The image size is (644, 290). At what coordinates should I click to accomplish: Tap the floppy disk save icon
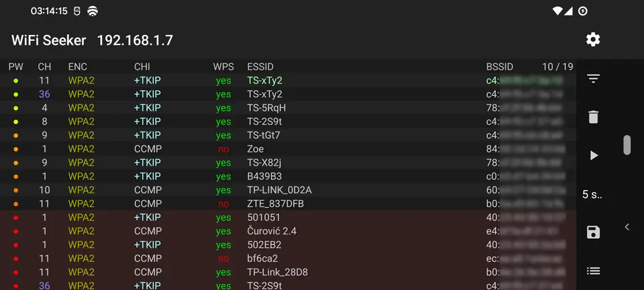pos(593,232)
